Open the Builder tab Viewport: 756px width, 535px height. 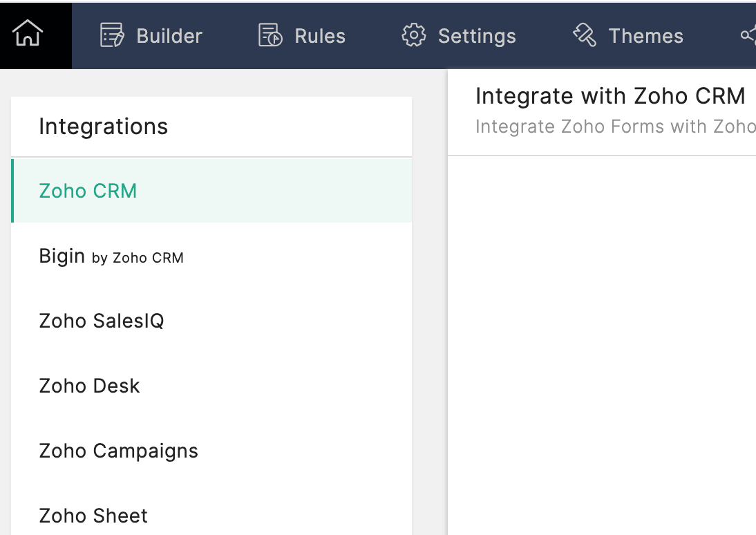pyautogui.click(x=151, y=36)
